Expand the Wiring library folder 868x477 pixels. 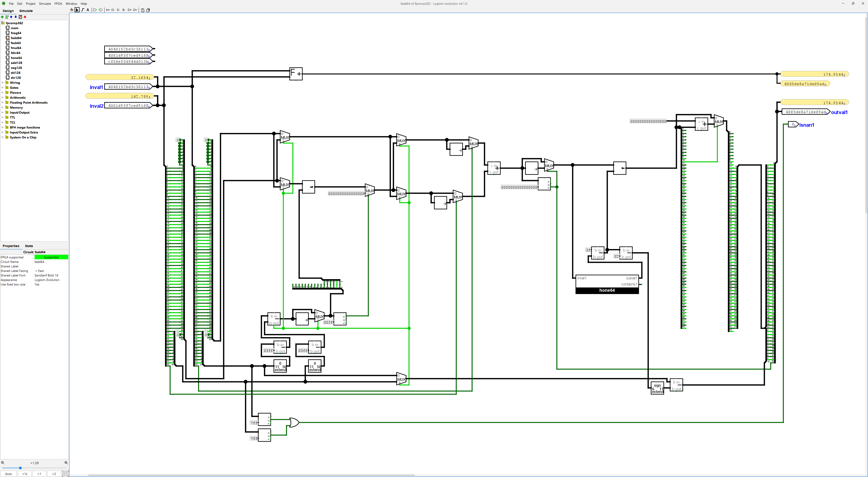click(x=3, y=82)
